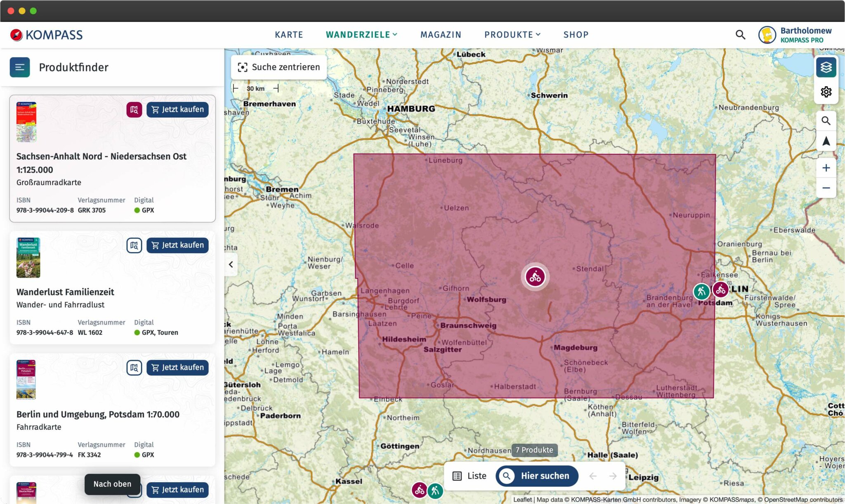Image resolution: width=845 pixels, height=504 pixels.
Task: Click the settings gear icon on map
Action: point(826,91)
